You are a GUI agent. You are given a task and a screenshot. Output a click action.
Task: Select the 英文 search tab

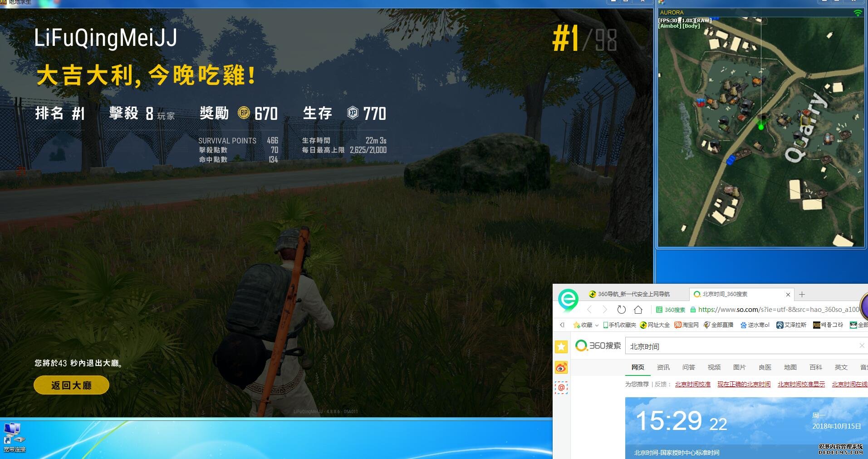pos(841,367)
